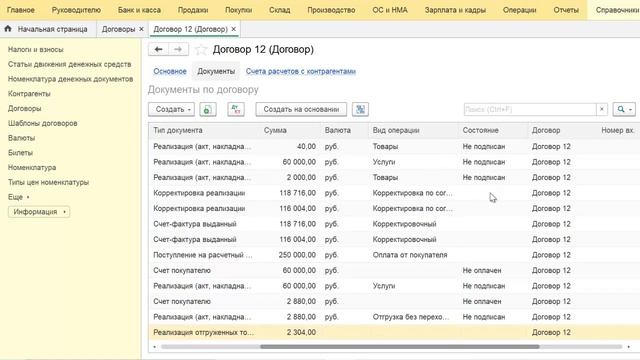This screenshot has width=640, height=360.
Task: Open the Информация dropdown
Action: [39, 212]
